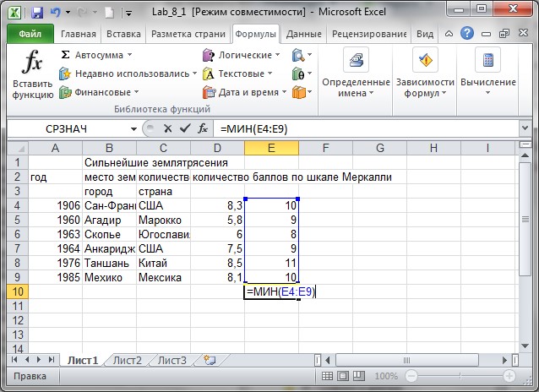Open the Логические functions dropdown

(x=277, y=55)
